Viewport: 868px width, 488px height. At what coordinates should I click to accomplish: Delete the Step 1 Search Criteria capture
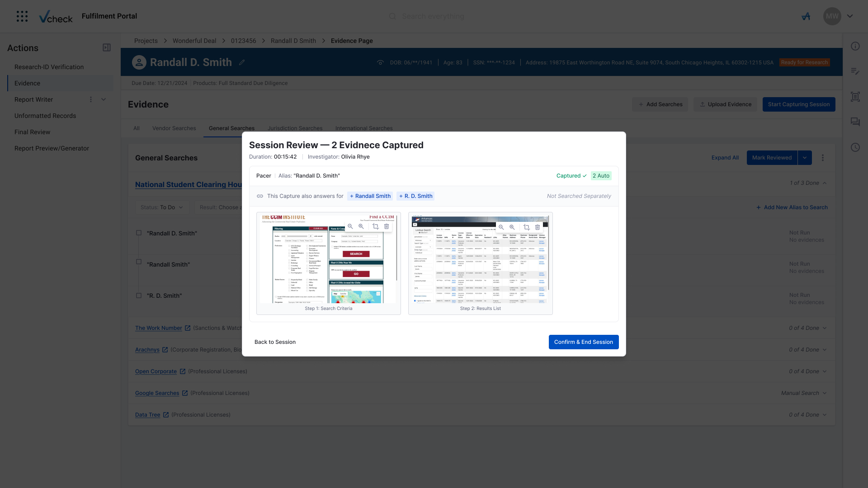point(387,226)
